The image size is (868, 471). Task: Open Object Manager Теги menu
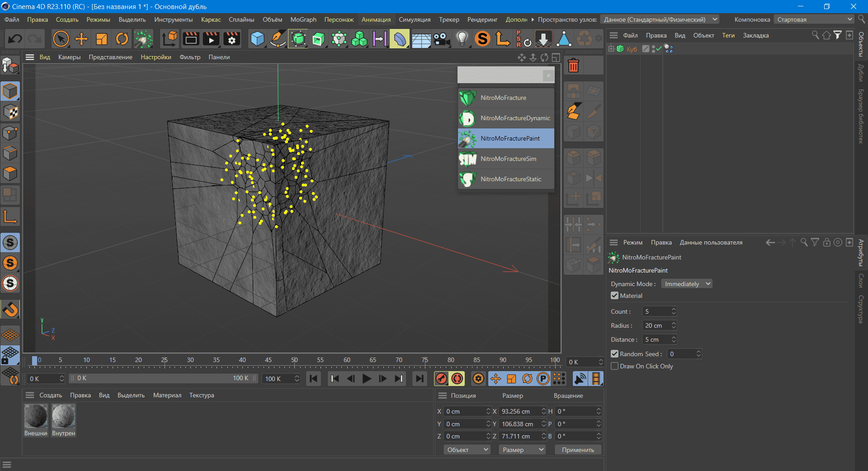pos(728,35)
